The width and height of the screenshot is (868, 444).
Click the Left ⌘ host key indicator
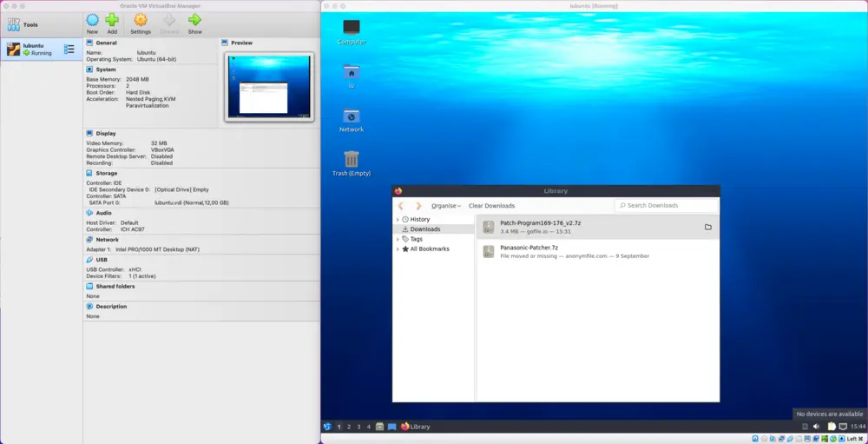tap(855, 439)
